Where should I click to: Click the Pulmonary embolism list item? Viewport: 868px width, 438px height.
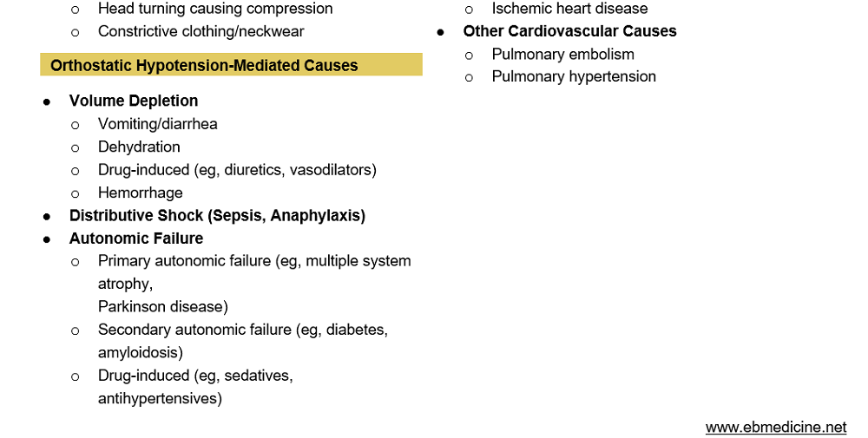coord(562,54)
